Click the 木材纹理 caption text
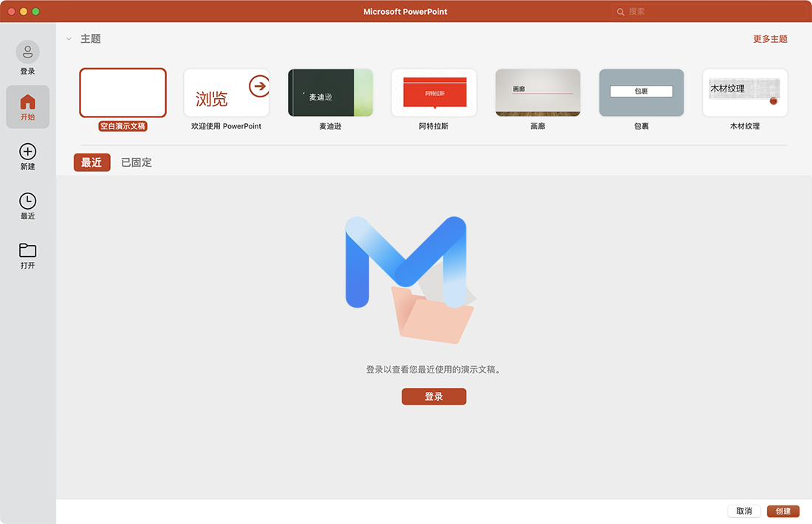The height and width of the screenshot is (524, 812). click(745, 126)
